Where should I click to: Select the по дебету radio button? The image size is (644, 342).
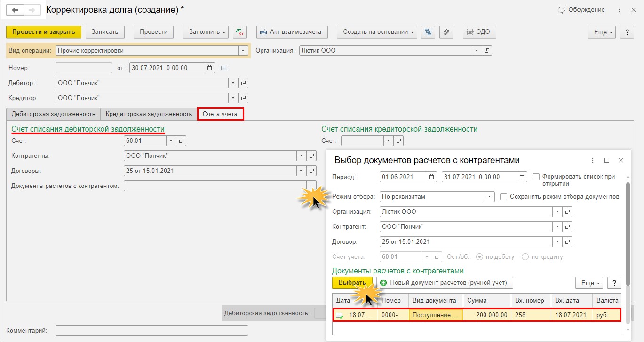coord(480,257)
